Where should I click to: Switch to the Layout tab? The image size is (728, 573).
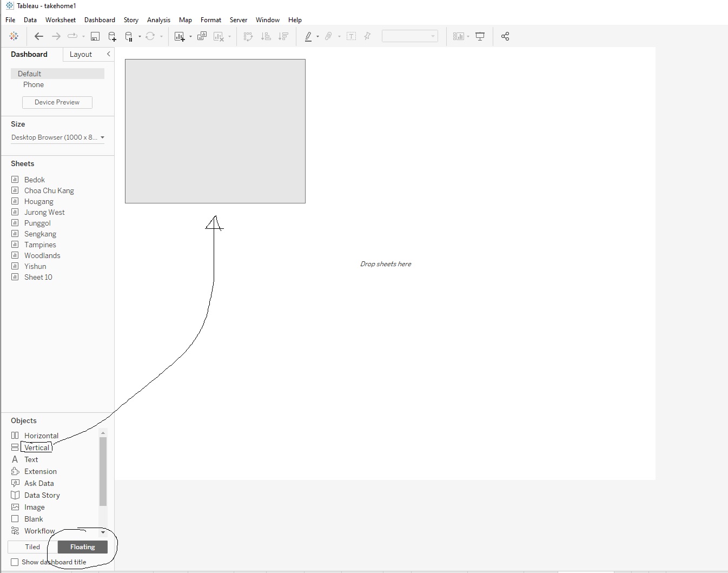click(x=81, y=54)
